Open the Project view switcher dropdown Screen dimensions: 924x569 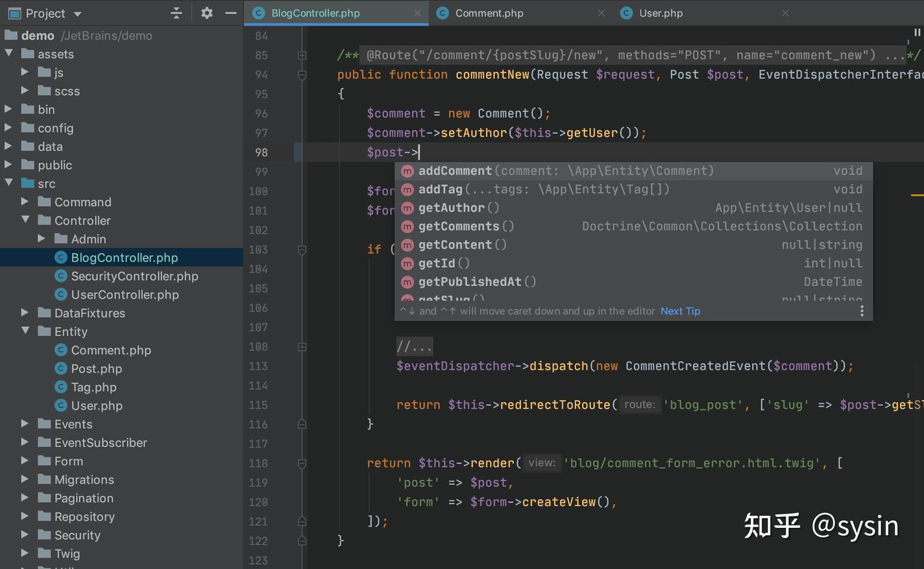[x=78, y=13]
